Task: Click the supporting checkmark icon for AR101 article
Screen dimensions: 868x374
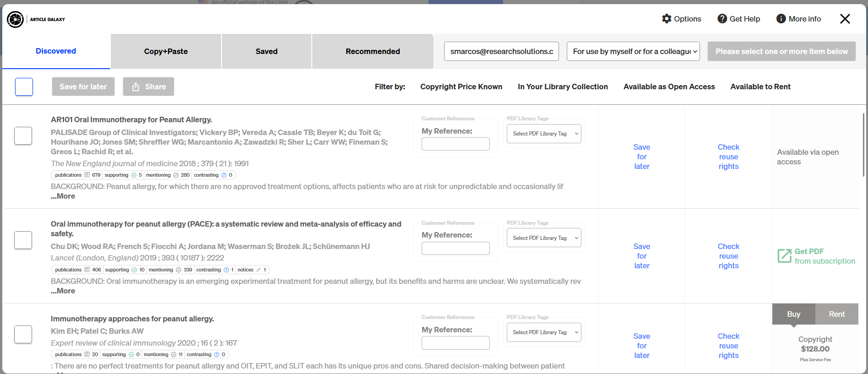Action: [134, 175]
